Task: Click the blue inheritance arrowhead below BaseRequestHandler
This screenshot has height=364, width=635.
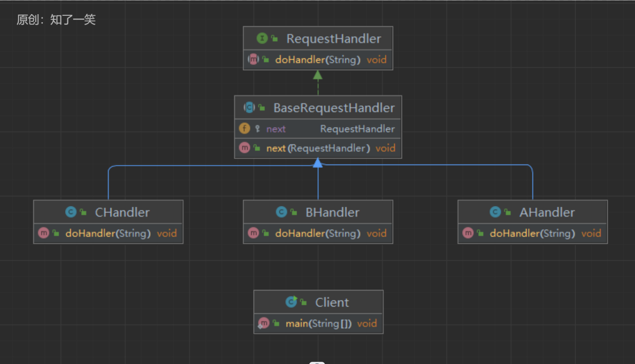Action: coord(318,163)
